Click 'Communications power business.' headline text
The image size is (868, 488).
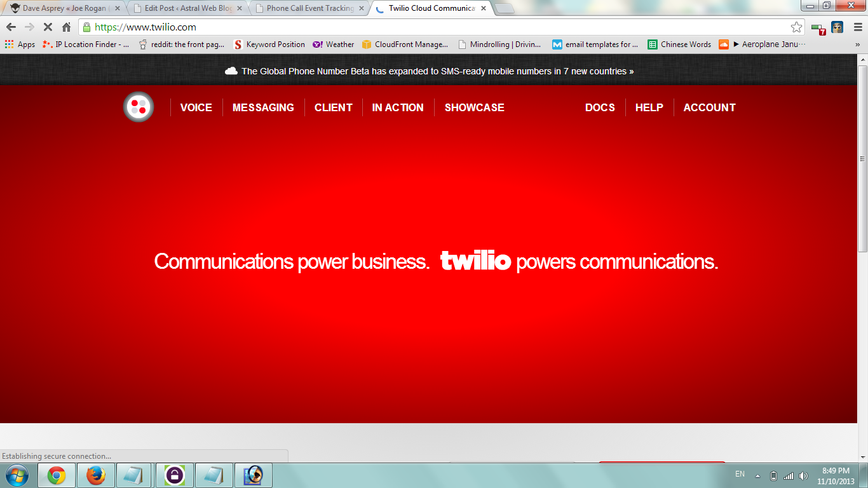click(x=292, y=261)
